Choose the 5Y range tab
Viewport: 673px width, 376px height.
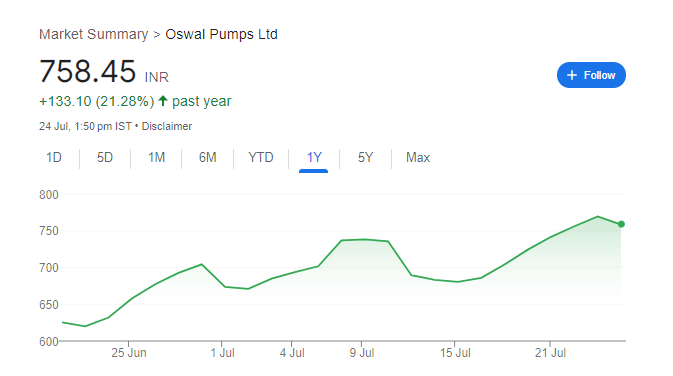(x=366, y=158)
